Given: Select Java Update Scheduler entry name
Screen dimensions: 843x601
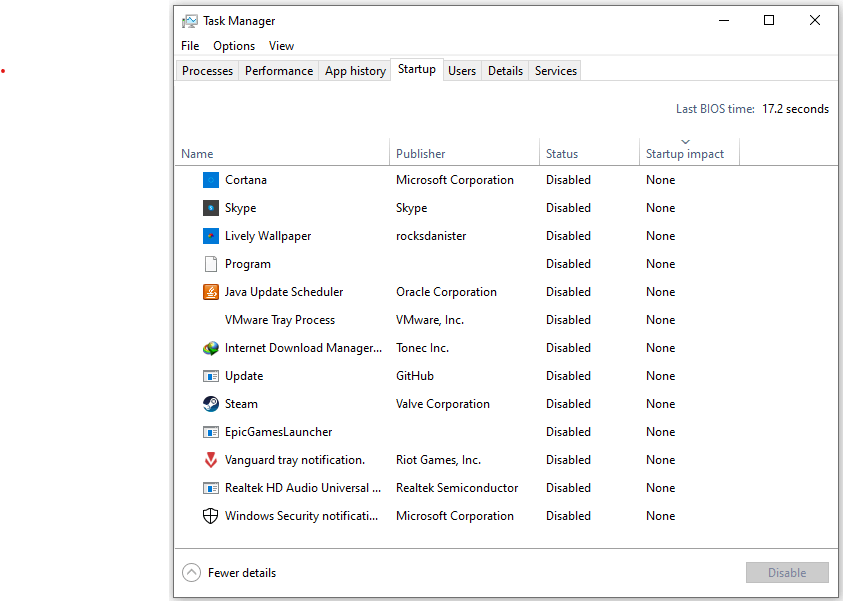Looking at the screenshot, I should point(284,292).
